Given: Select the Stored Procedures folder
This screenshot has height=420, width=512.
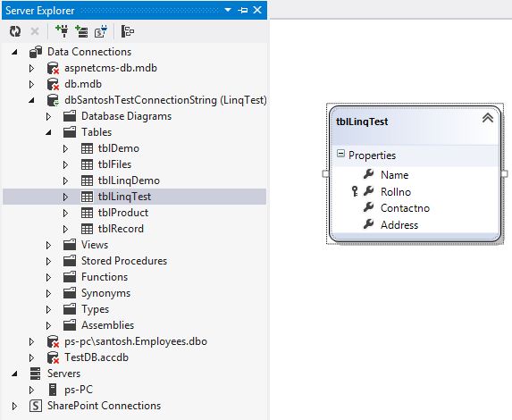Looking at the screenshot, I should 124,261.
